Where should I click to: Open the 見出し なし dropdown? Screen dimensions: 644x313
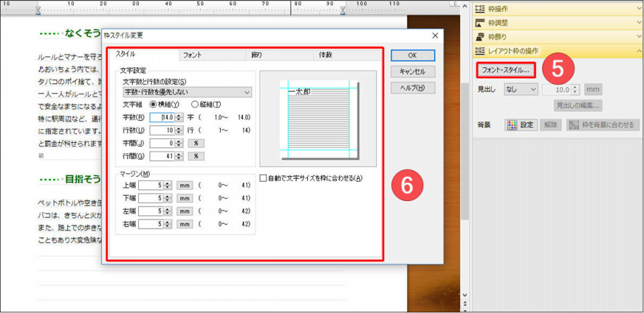[x=521, y=89]
